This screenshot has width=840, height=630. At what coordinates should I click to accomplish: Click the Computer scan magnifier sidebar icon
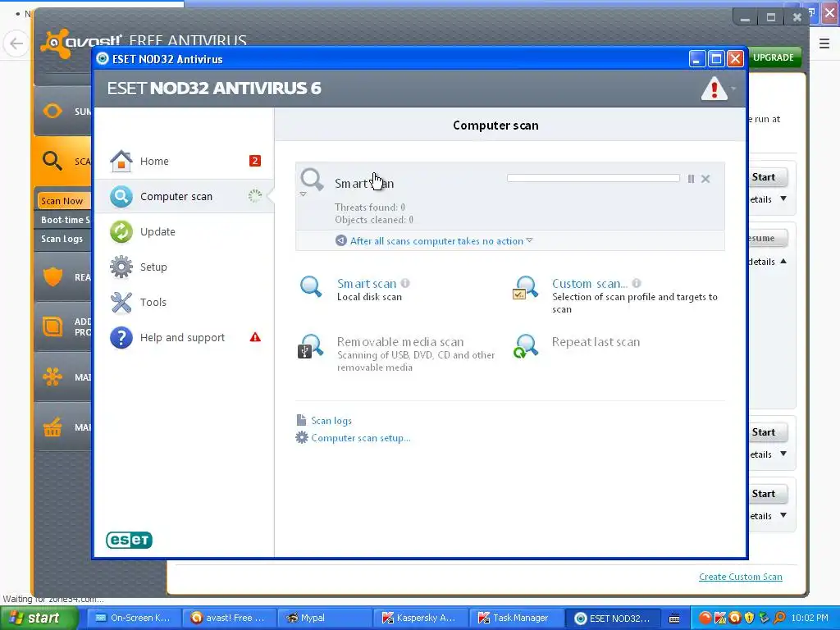[x=121, y=197]
